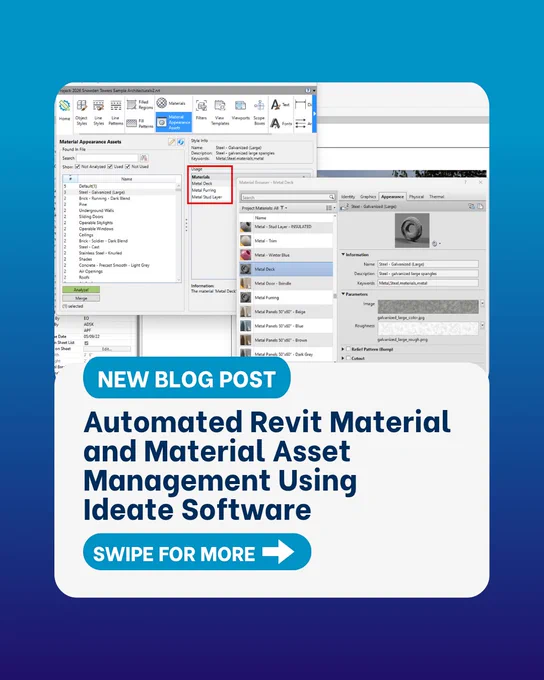This screenshot has height=680, width=544.
Task: Collapse the Parameters section
Action: 343,294
